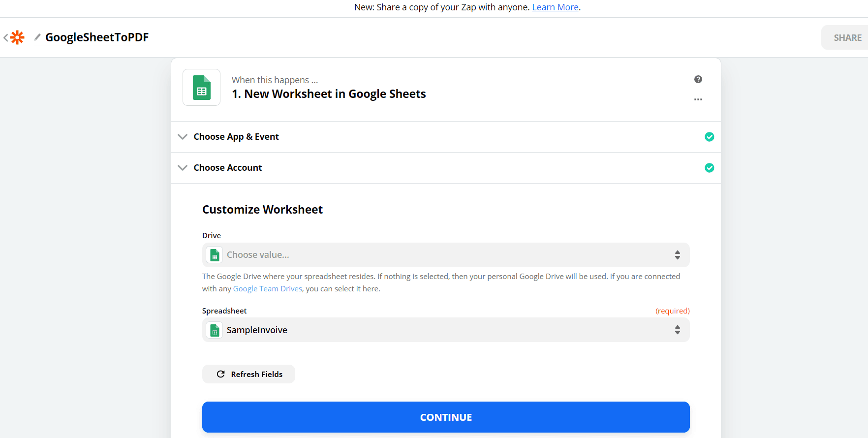The width and height of the screenshot is (868, 438).
Task: Click the Google Sheets icon in the Spreadsheet field
Action: coord(214,330)
